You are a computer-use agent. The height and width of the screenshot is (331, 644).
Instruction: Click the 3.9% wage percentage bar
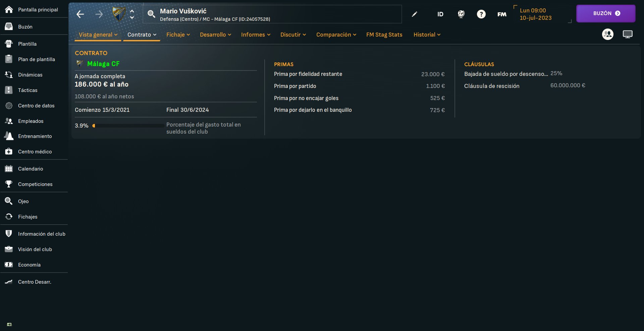coord(128,126)
